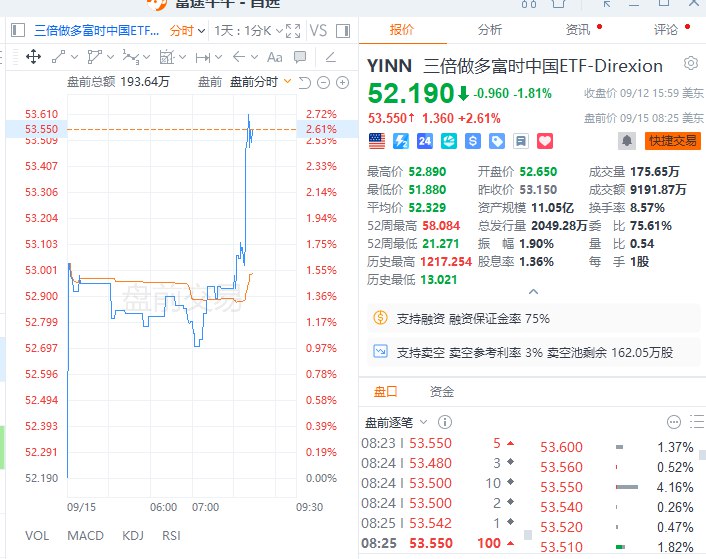This screenshot has width=706, height=559.
Task: Select the chart measure tool
Action: [167, 57]
